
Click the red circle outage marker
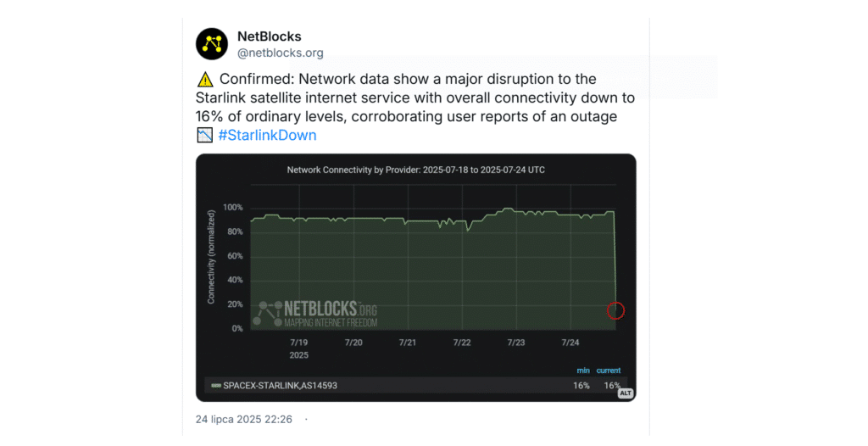[616, 310]
